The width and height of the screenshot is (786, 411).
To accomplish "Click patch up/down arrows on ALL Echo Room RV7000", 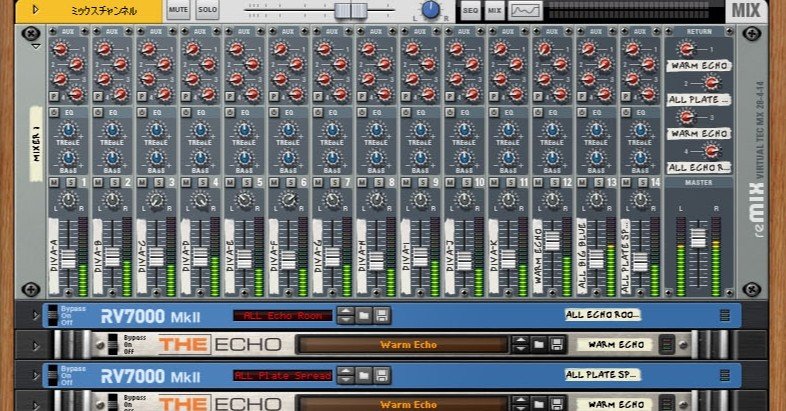I will point(345,316).
